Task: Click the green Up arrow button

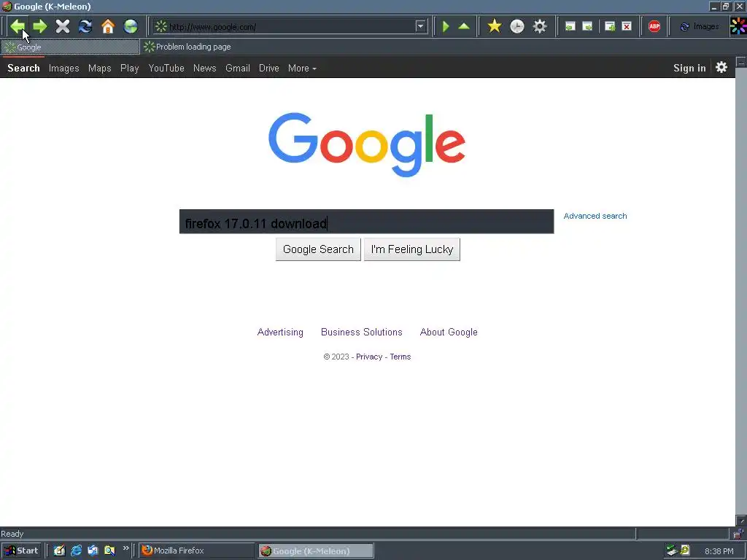Action: click(x=464, y=26)
